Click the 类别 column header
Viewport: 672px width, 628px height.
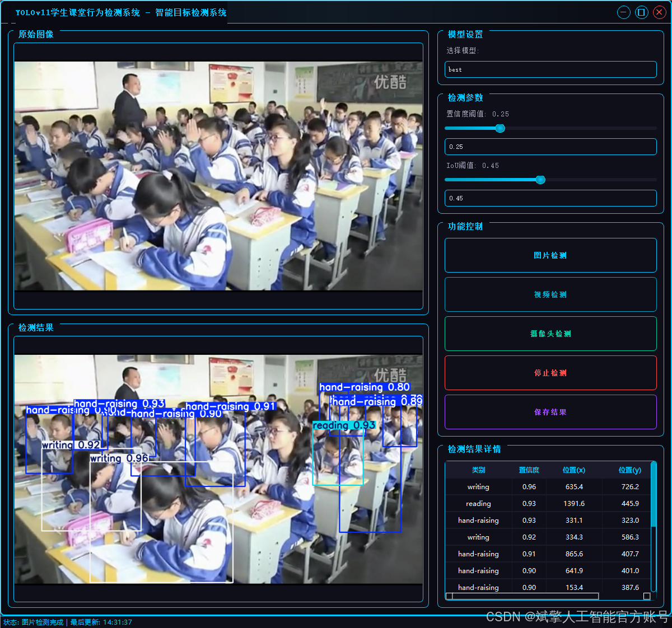479,470
